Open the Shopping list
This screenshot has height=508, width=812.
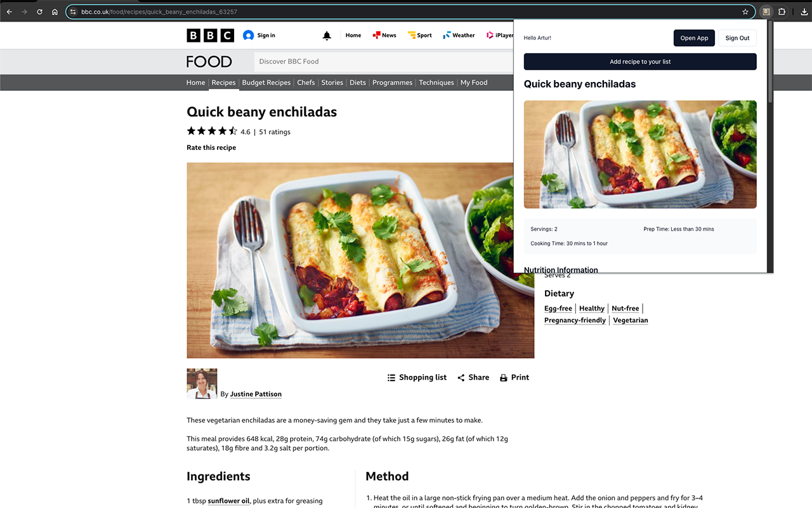click(417, 377)
